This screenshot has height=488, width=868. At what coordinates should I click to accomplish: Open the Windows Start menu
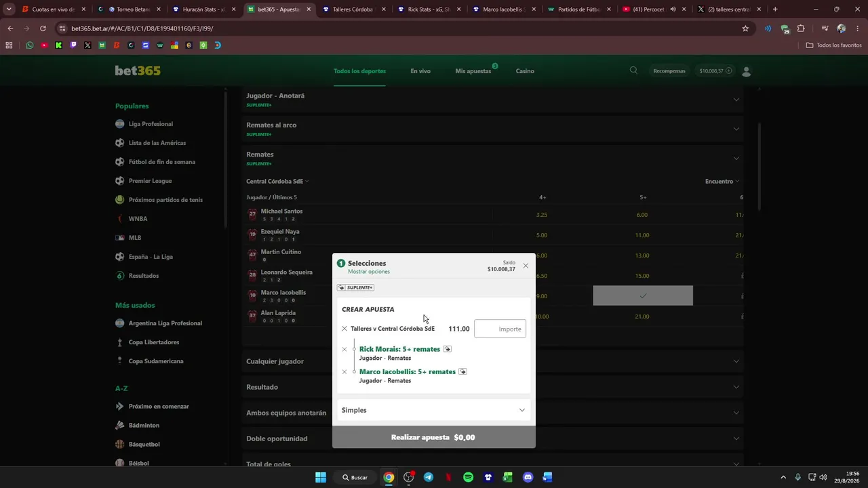321,477
